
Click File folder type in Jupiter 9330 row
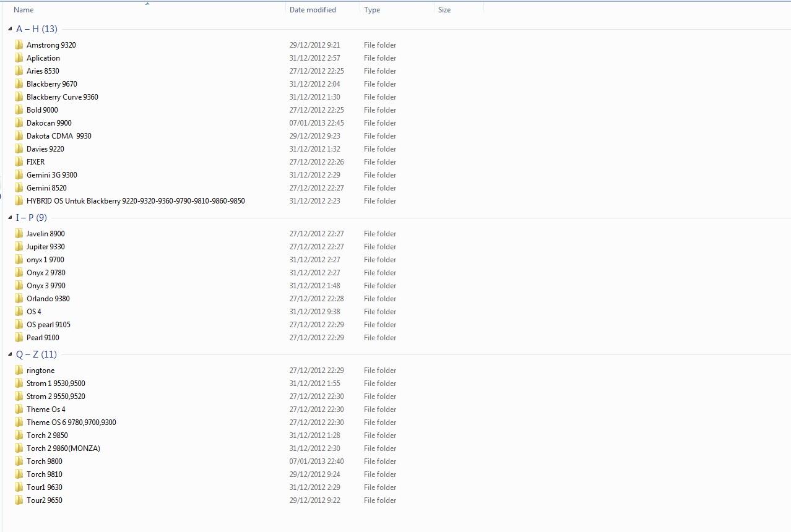pyautogui.click(x=380, y=247)
